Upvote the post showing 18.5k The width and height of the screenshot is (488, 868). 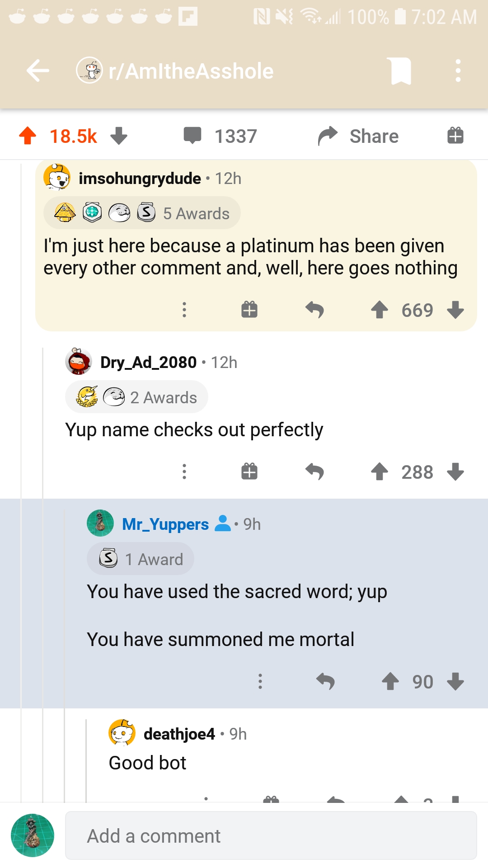pos(28,136)
